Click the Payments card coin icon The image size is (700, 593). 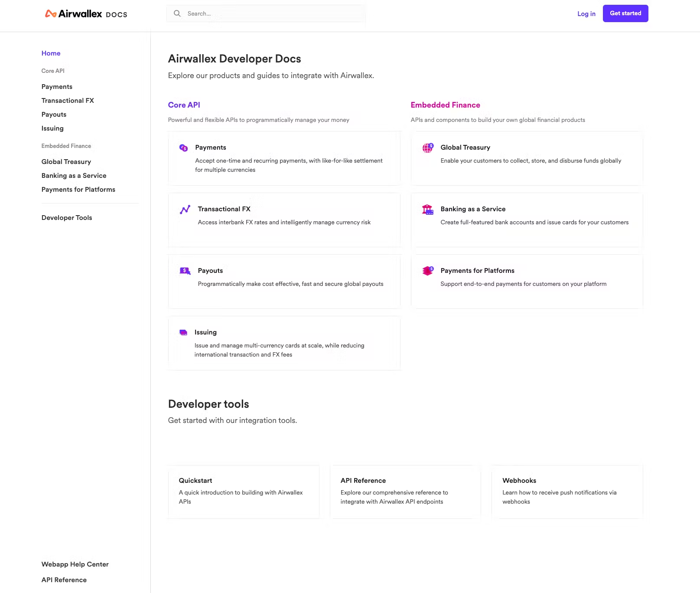(x=184, y=148)
